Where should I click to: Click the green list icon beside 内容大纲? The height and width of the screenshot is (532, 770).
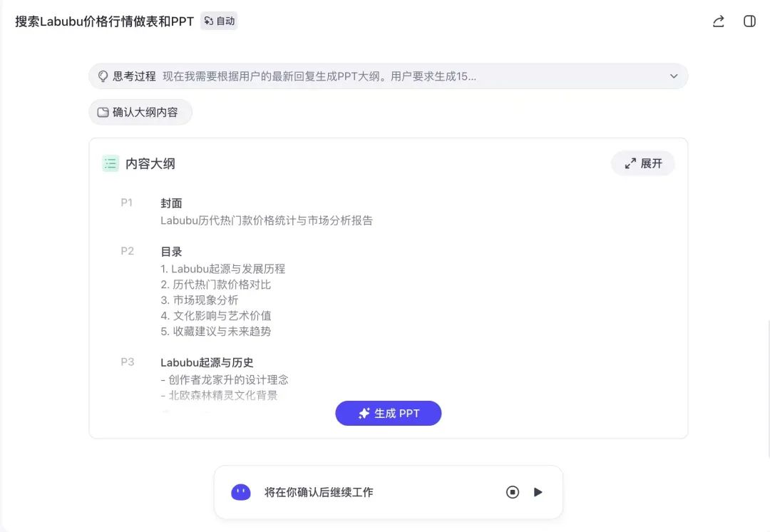[111, 163]
